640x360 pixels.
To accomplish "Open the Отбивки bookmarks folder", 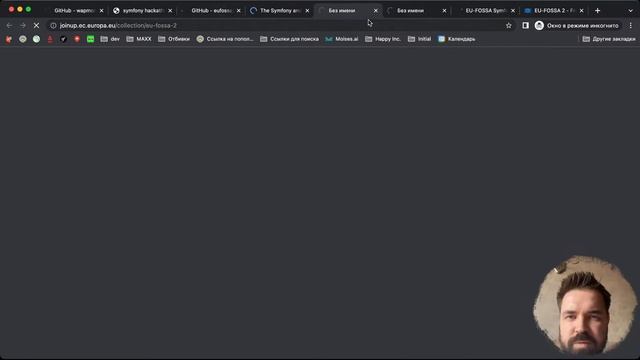I will [174, 39].
